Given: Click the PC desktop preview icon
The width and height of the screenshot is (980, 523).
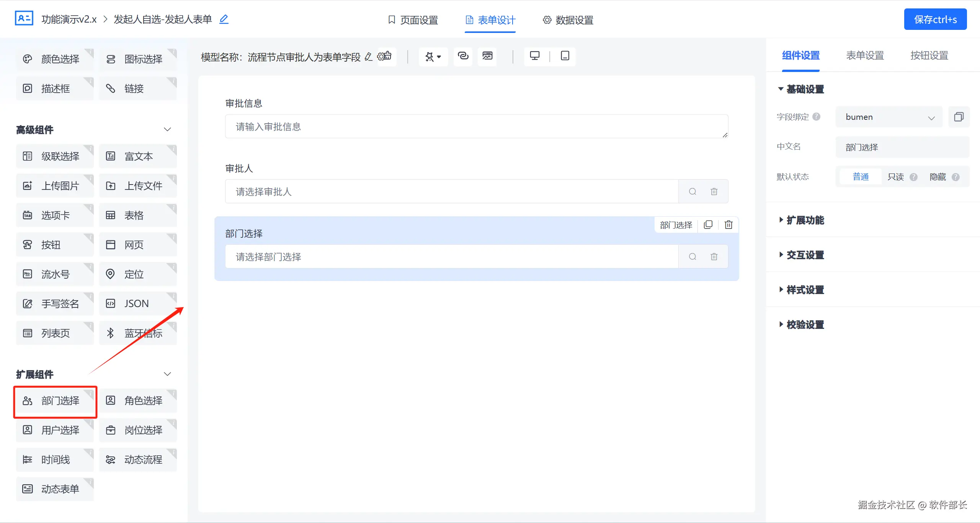Looking at the screenshot, I should (x=534, y=56).
